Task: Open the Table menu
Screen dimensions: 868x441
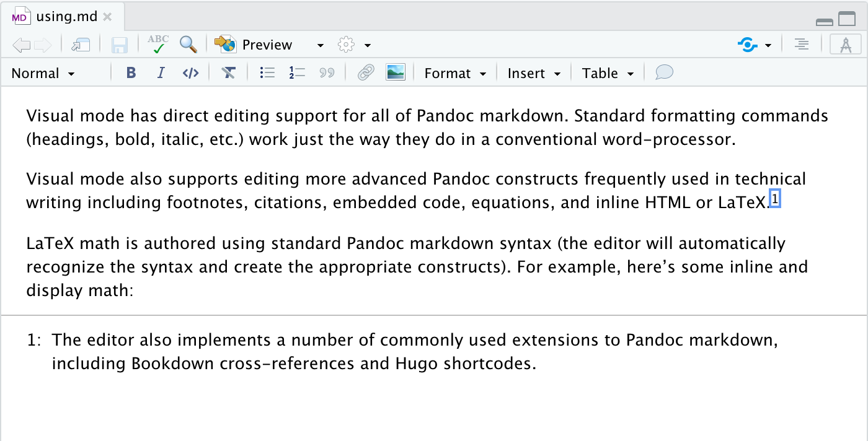Action: (608, 73)
